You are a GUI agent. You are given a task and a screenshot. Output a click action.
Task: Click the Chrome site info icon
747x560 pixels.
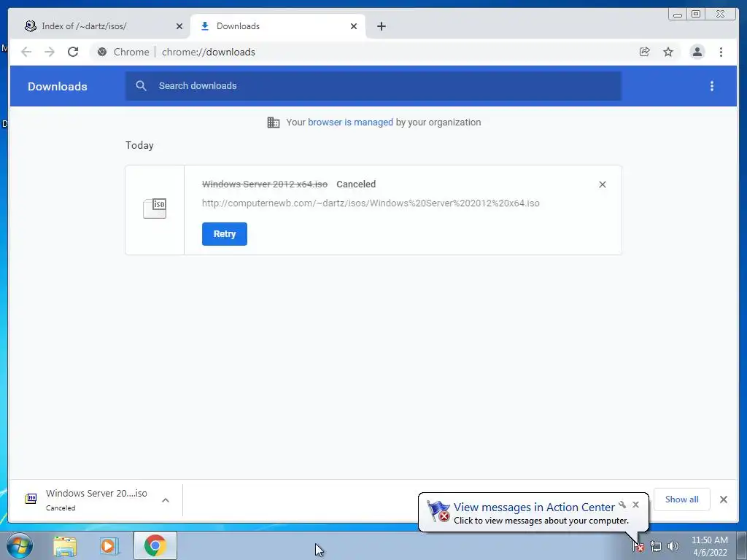[102, 52]
